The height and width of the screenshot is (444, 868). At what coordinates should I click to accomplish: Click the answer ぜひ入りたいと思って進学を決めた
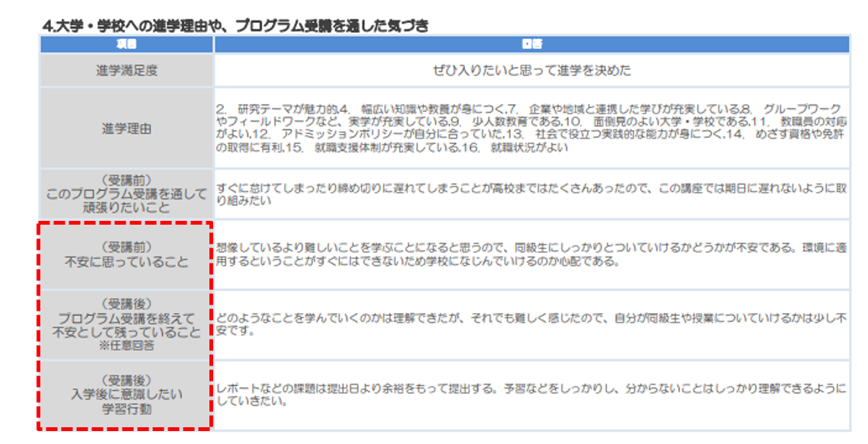pos(531,71)
